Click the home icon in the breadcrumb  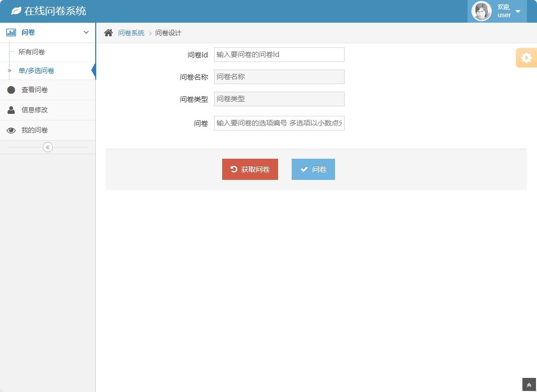pyautogui.click(x=108, y=32)
